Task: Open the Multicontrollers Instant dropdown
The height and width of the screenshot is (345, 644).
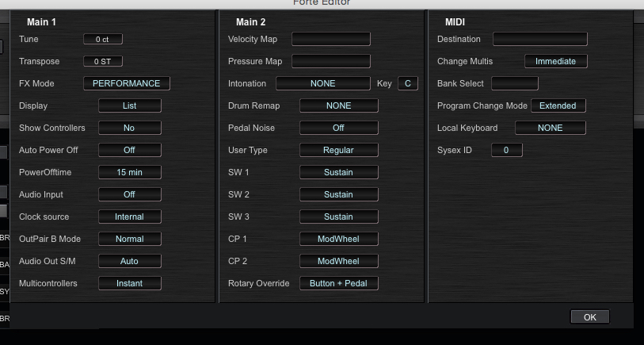Action: click(130, 283)
